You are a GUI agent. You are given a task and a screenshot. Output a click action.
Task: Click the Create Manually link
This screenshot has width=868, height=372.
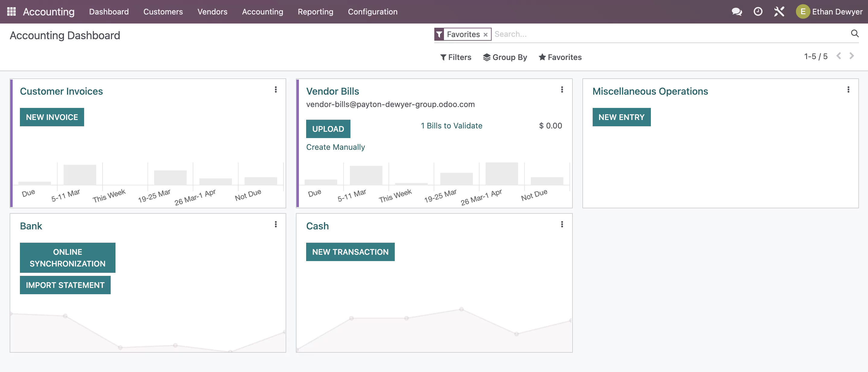(335, 147)
